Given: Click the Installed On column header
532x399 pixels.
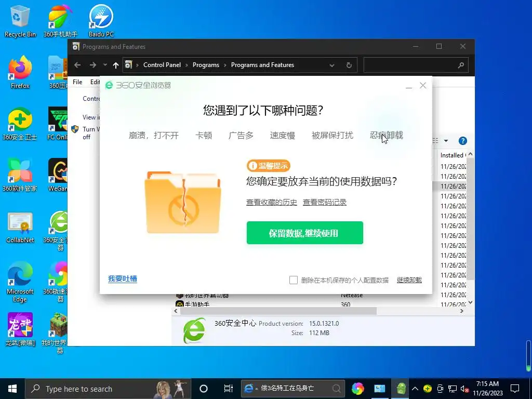Looking at the screenshot, I should click(453, 155).
